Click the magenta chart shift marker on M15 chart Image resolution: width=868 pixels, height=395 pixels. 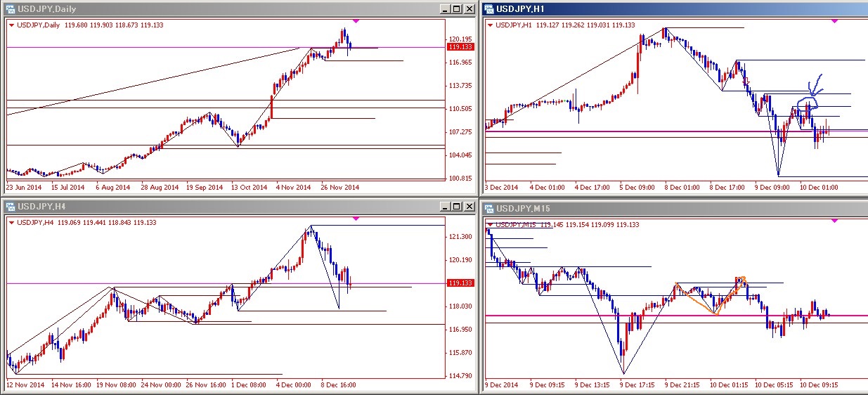coord(834,221)
